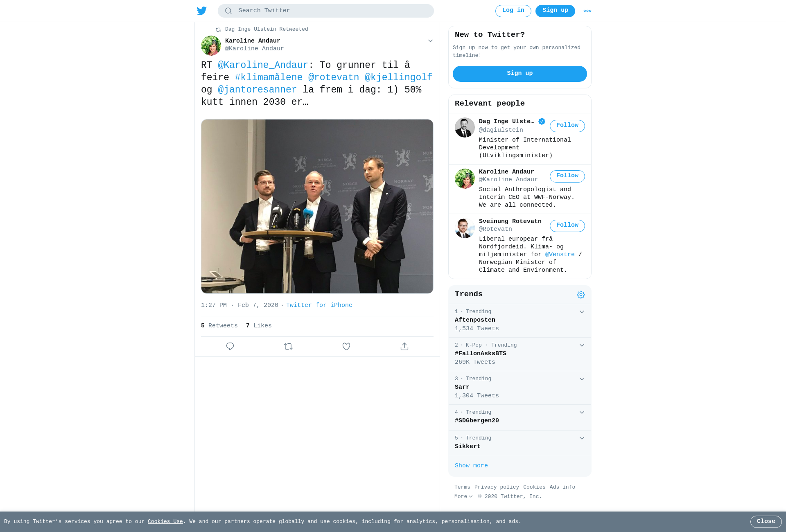This screenshot has width=786, height=532.
Task: Follow Dag Inge Ulstein
Action: pos(567,126)
